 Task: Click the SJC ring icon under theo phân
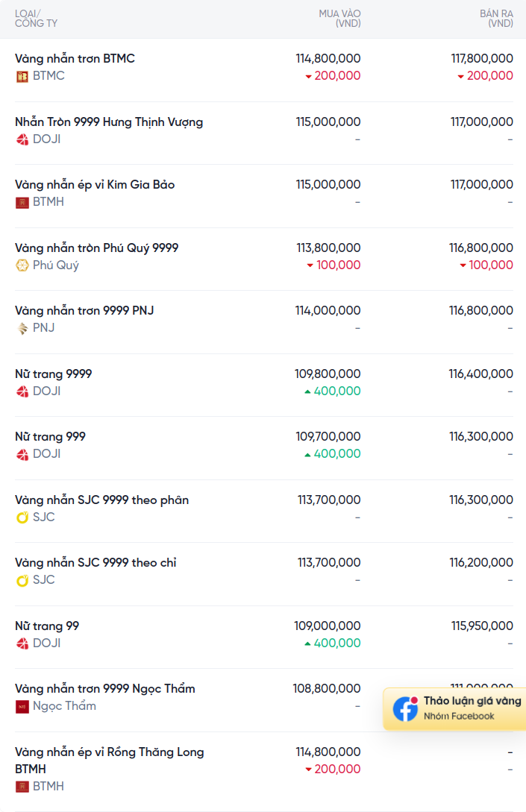22,517
